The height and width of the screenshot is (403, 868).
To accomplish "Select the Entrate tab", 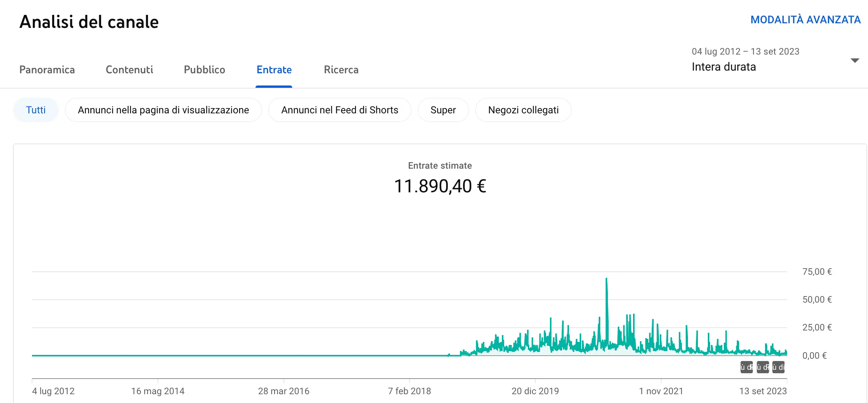I will pyautogui.click(x=274, y=70).
